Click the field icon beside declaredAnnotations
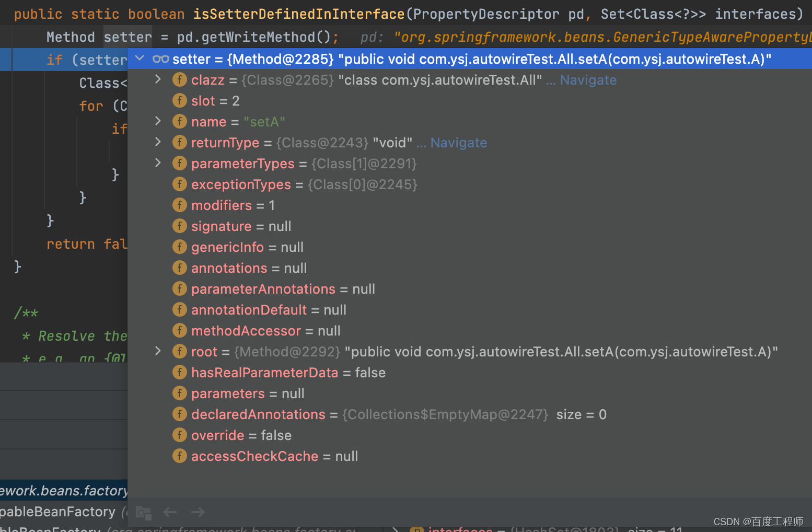The image size is (812, 532). click(180, 414)
